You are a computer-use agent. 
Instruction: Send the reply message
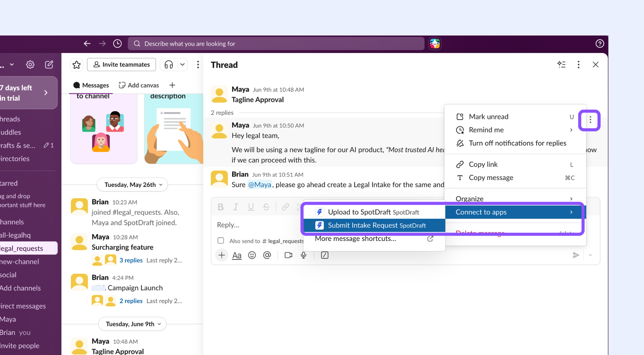click(576, 255)
